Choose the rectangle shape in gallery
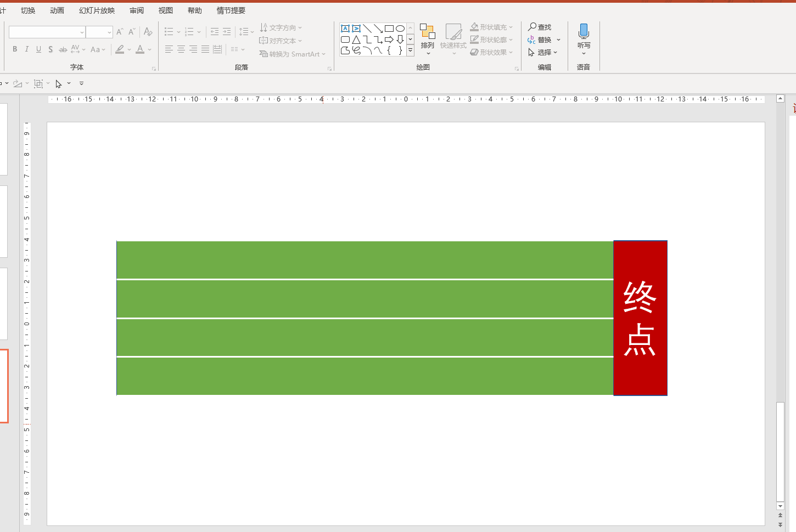Screen dimensions: 796x532 (389, 29)
